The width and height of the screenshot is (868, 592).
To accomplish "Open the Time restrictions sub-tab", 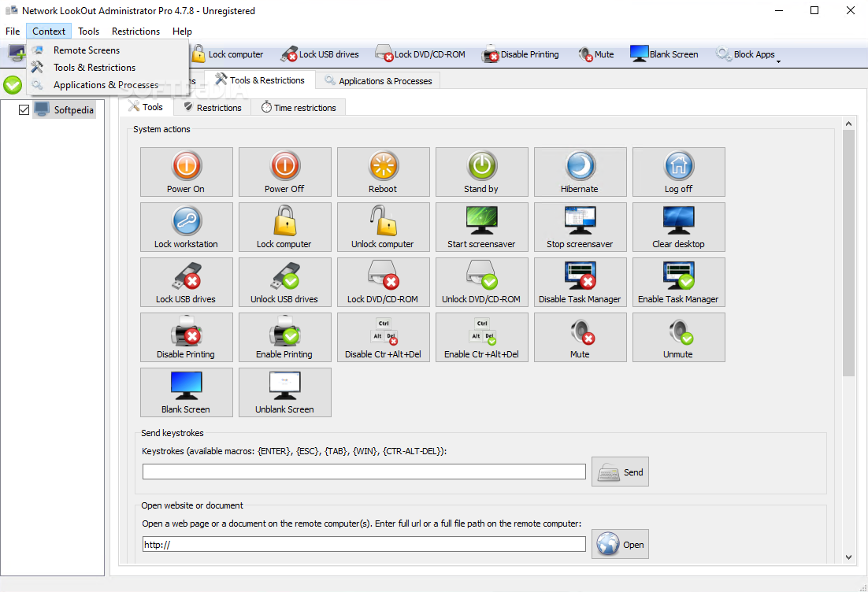I will coord(299,107).
